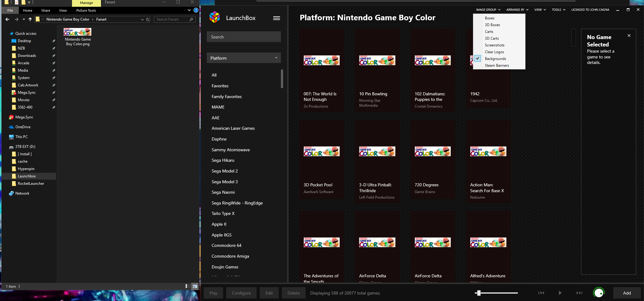644x301 pixels.
Task: Go forward in File Explorer
Action: point(16,19)
